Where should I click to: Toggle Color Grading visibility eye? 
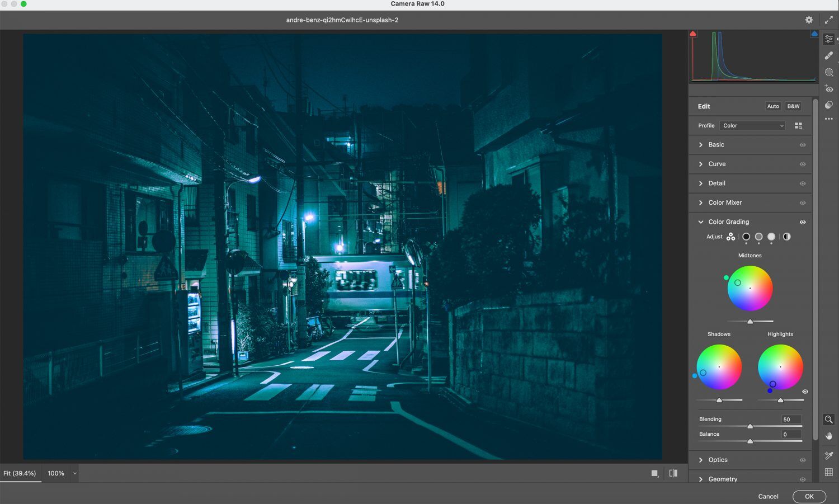803,222
